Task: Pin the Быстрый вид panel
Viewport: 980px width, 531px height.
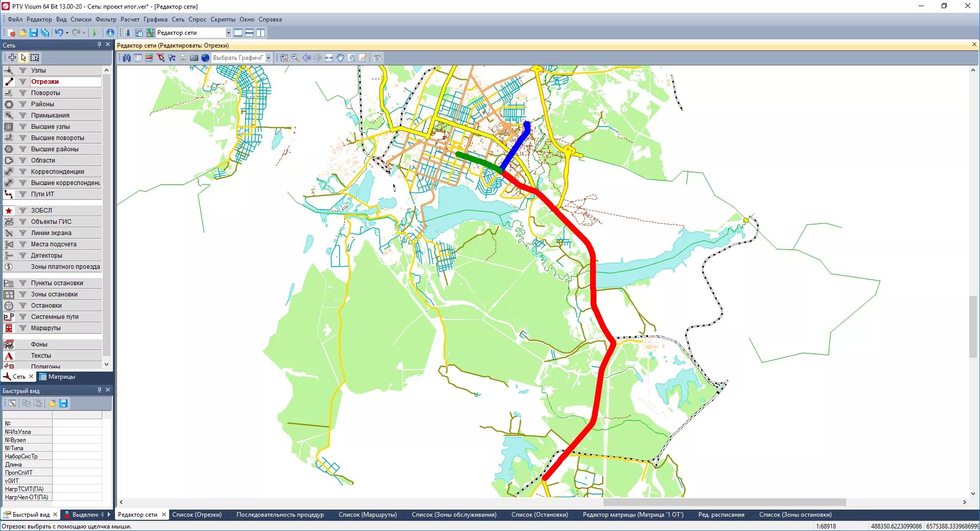Action: tap(99, 390)
